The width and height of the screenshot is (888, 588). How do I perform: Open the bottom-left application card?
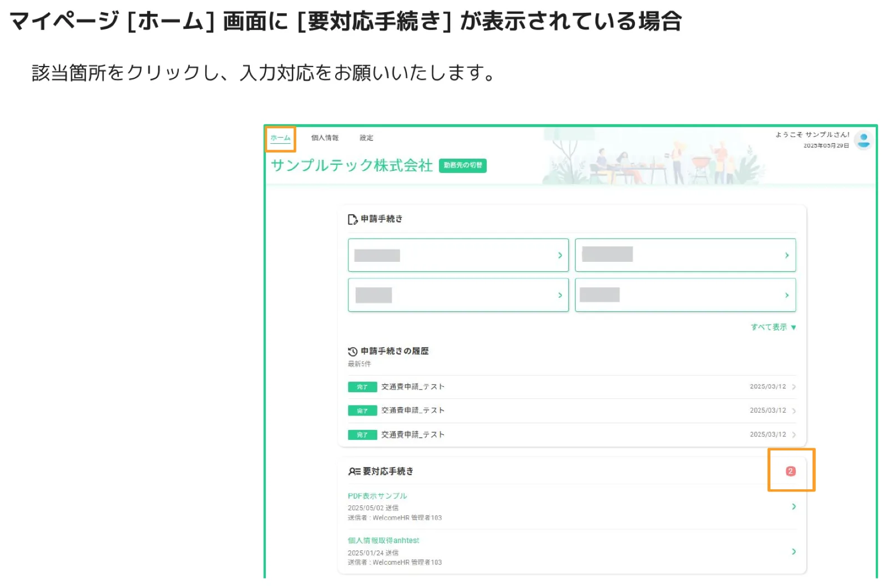(x=458, y=295)
